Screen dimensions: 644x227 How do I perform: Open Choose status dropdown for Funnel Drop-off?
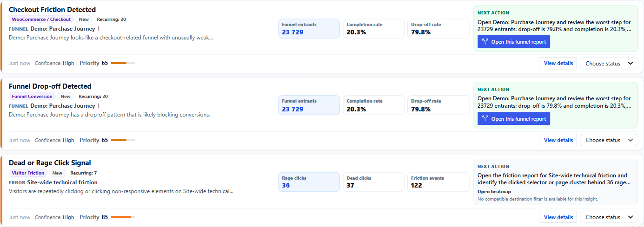609,140
